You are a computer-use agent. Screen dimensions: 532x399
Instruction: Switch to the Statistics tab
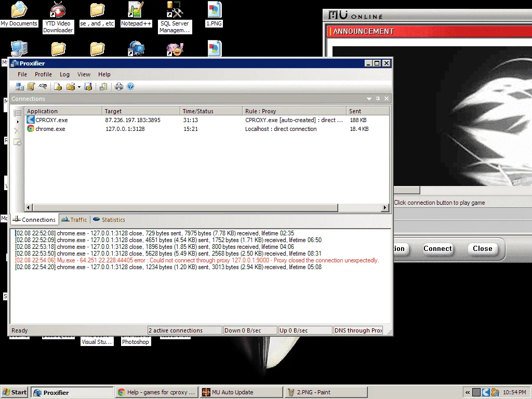tap(109, 220)
